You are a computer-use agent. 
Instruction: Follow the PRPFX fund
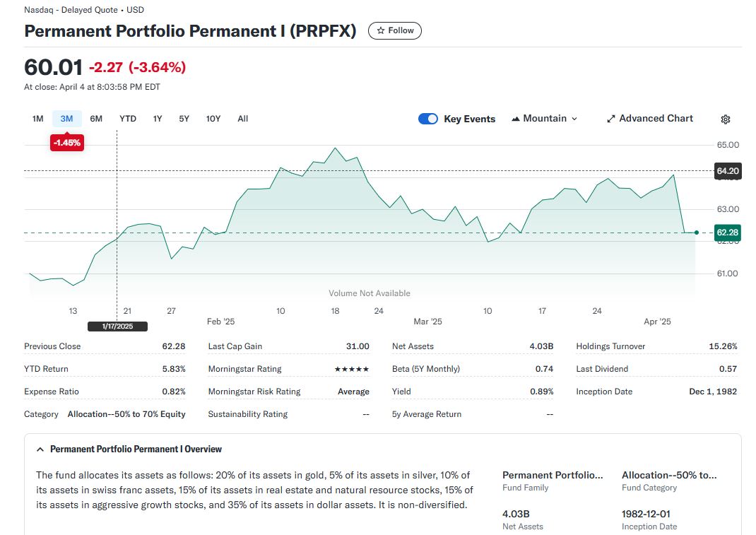coord(395,30)
